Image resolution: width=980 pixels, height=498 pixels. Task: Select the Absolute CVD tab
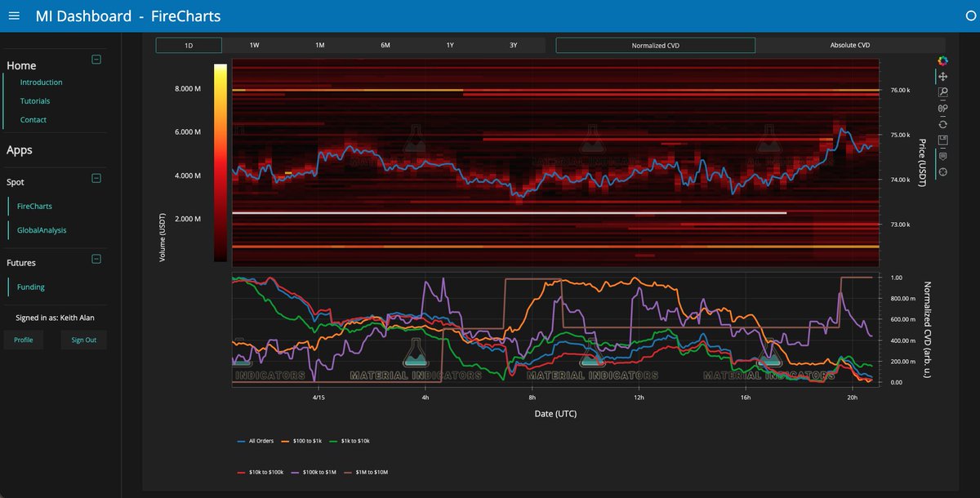tap(849, 46)
